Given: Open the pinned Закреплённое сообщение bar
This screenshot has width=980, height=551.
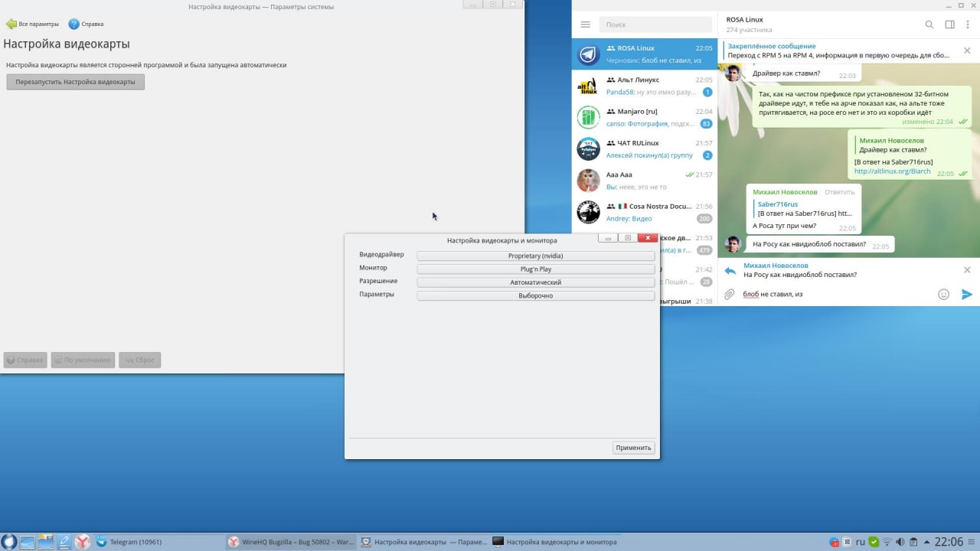Looking at the screenshot, I should point(838,51).
